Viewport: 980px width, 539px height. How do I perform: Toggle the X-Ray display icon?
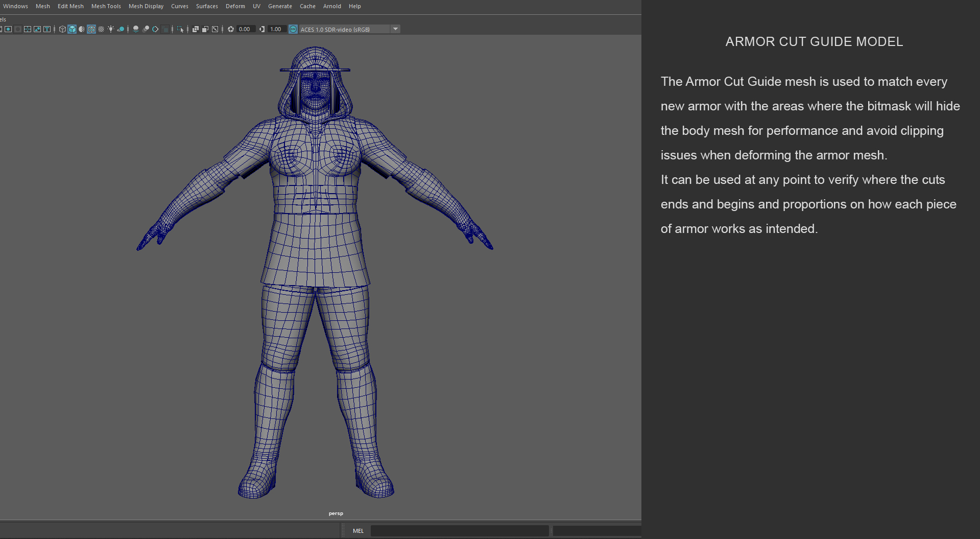[x=195, y=29]
